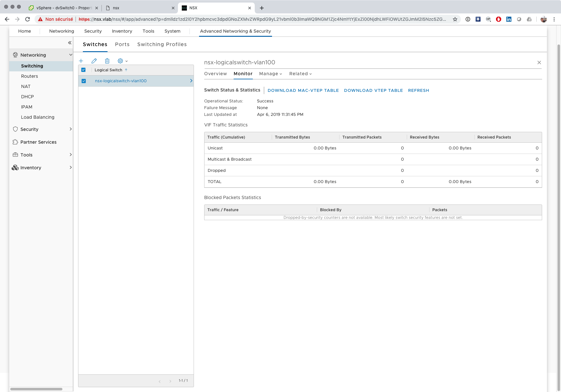Click the delete trash icon
Viewport: 561px width, 392px height.
click(107, 61)
